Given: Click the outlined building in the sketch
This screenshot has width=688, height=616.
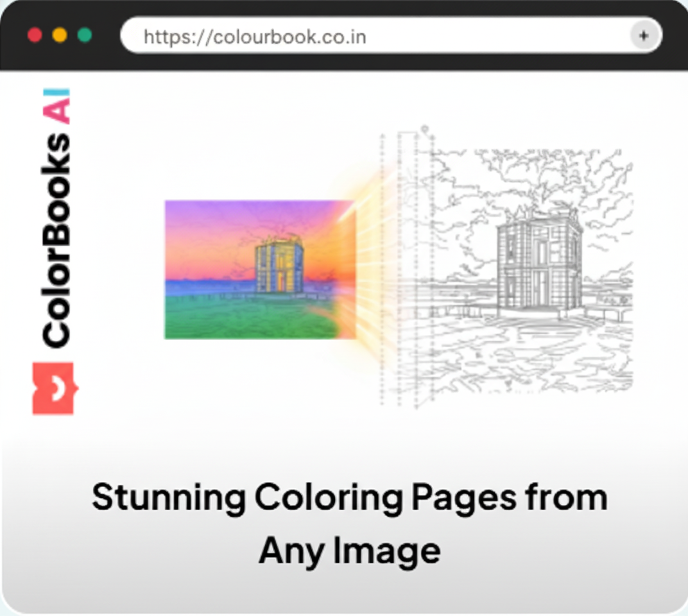Looking at the screenshot, I should 538,262.
